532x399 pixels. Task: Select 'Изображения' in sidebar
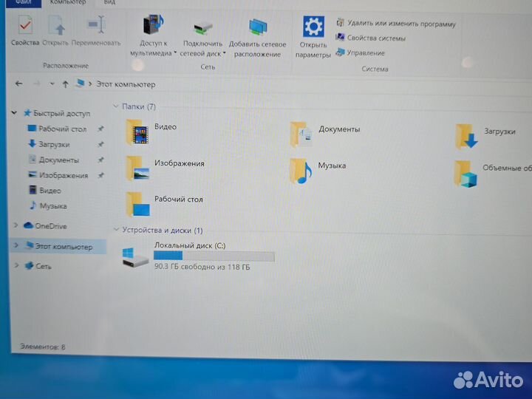coord(58,175)
